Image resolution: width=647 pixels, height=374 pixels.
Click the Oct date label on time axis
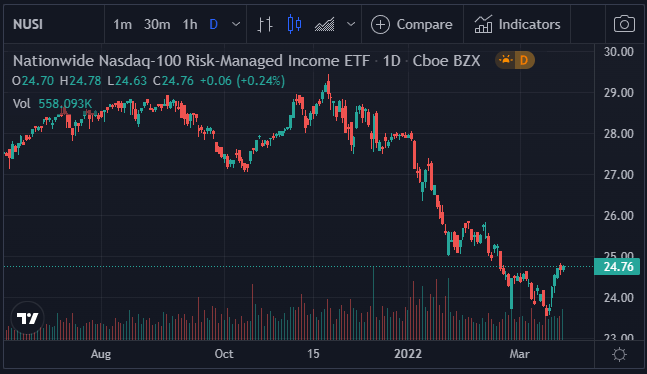pos(224,354)
